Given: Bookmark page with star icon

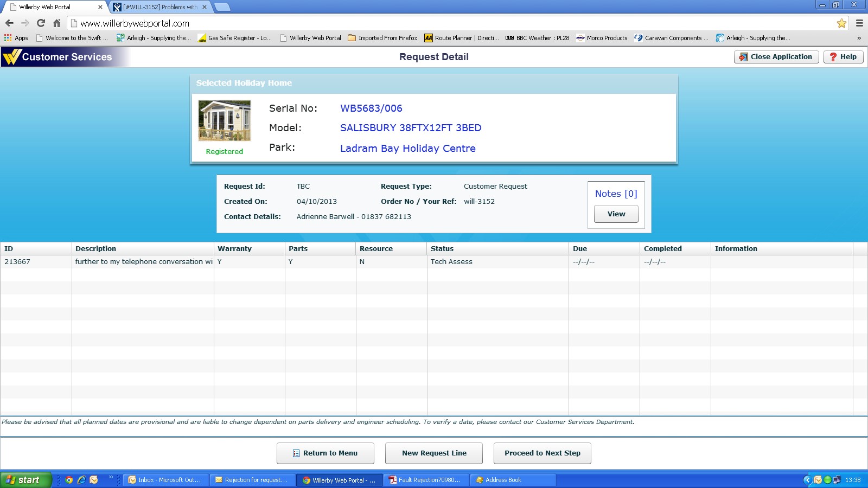Looking at the screenshot, I should point(841,23).
